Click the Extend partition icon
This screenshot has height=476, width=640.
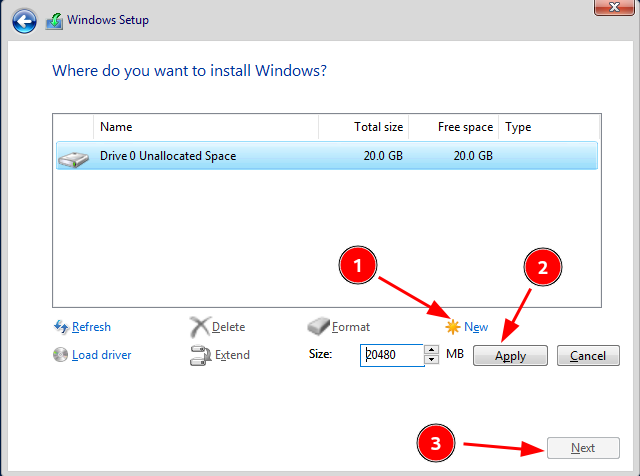point(200,355)
